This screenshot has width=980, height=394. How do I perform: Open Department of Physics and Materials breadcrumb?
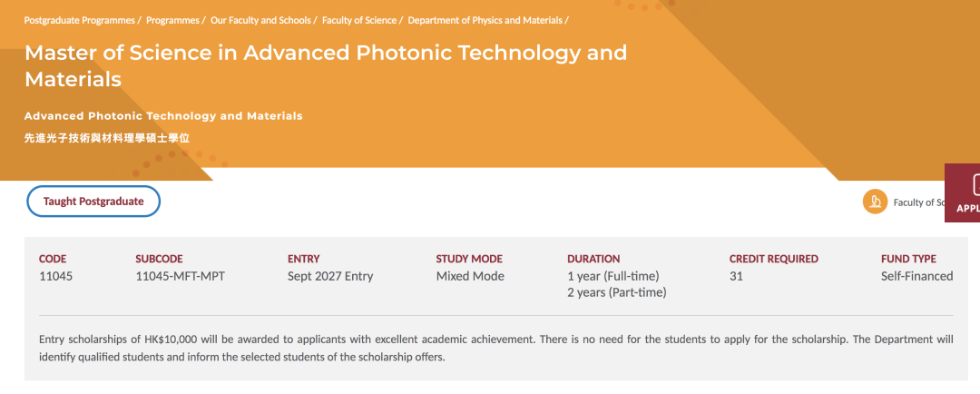point(485,20)
